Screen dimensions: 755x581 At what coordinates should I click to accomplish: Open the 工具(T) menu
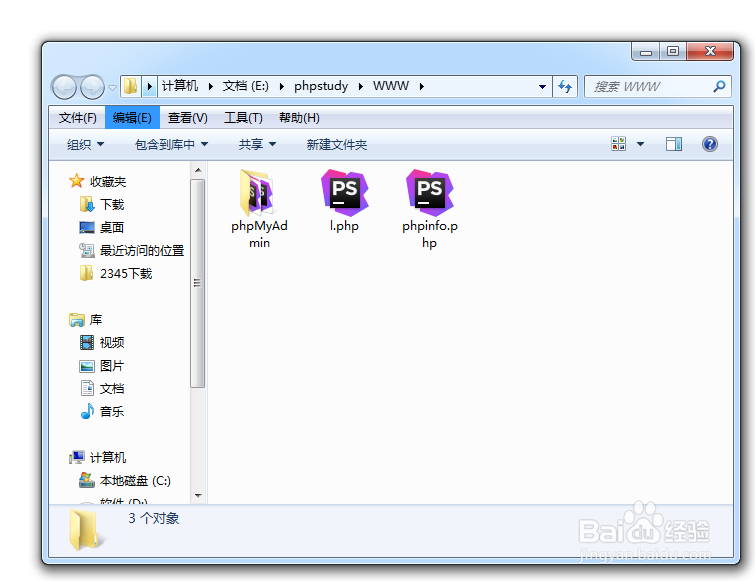(243, 118)
